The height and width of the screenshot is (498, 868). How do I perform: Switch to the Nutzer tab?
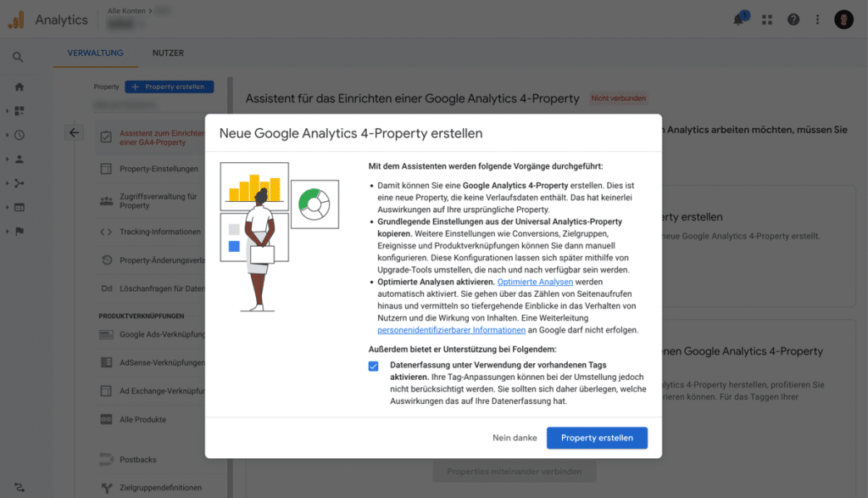click(x=168, y=53)
